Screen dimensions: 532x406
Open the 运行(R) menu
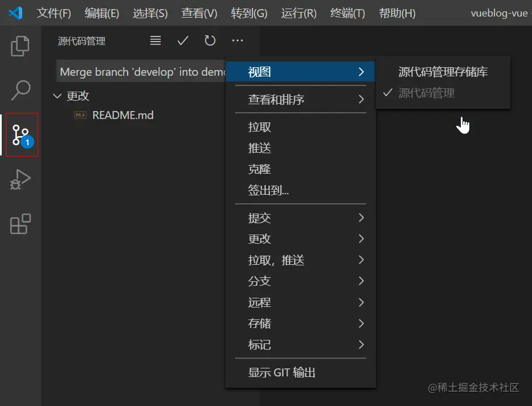pyautogui.click(x=298, y=13)
